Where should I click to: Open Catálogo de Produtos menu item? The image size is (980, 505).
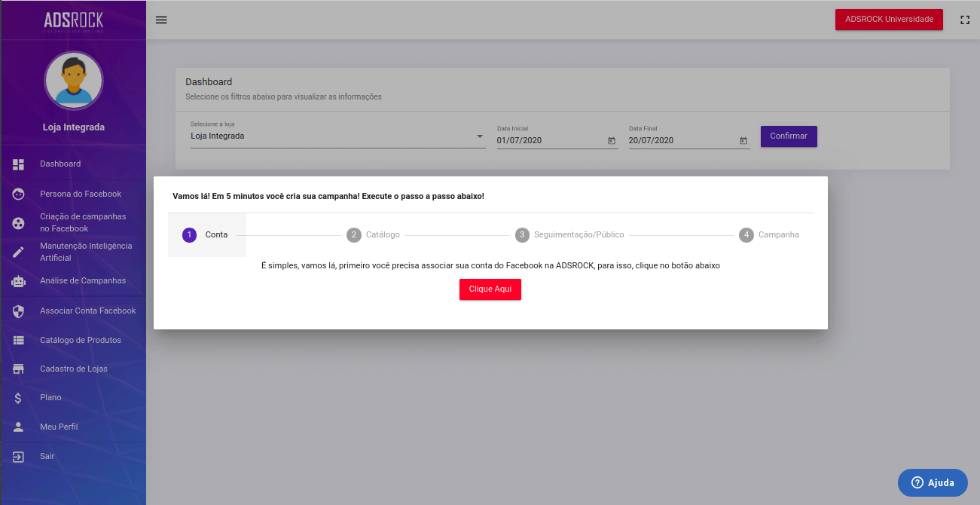coord(80,340)
